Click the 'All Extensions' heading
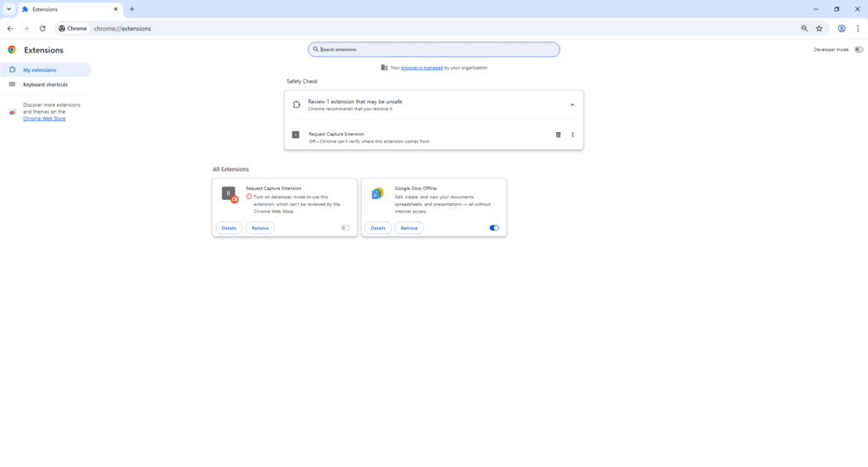The width and height of the screenshot is (868, 467). (x=231, y=170)
